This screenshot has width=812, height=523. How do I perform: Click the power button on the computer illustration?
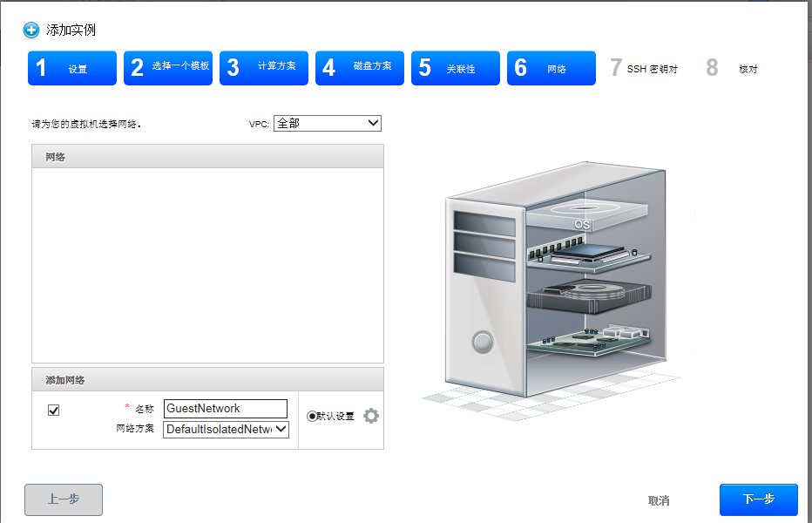(x=483, y=342)
